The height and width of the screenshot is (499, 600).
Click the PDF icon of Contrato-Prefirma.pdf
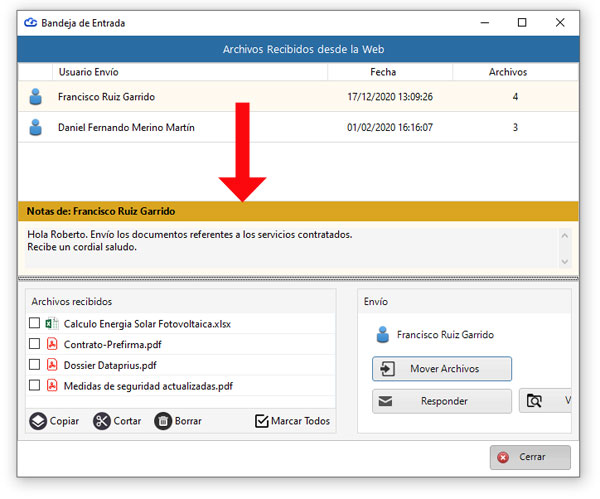click(x=52, y=344)
